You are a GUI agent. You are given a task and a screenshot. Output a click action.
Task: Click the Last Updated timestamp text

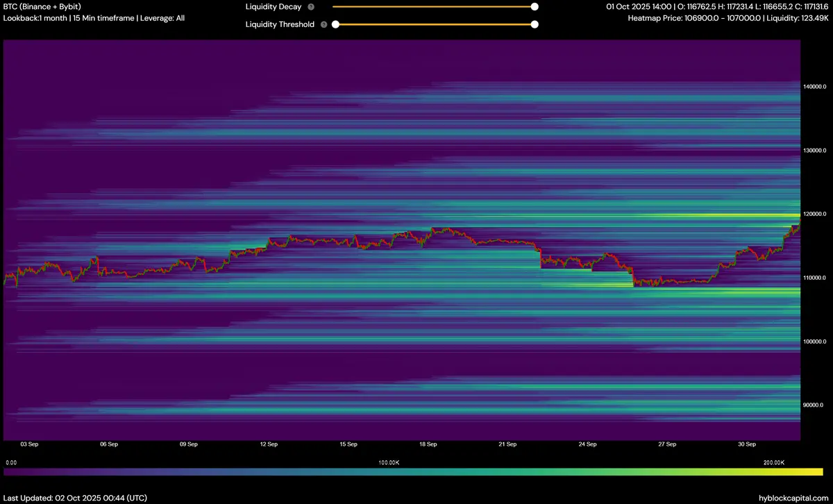click(76, 498)
